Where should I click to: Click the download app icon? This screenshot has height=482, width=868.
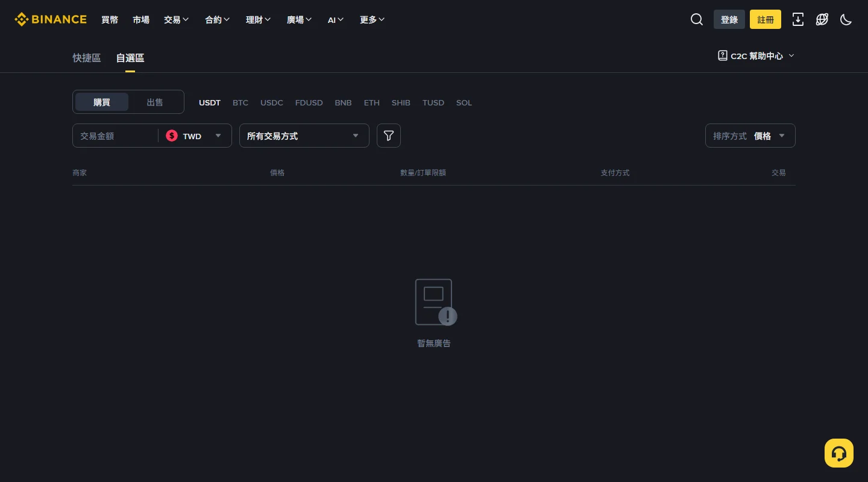[798, 19]
